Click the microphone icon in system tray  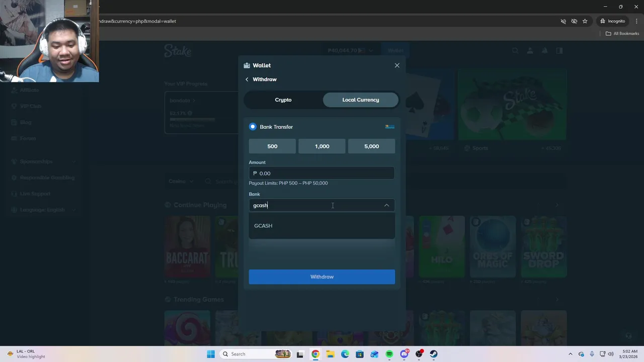(x=592, y=354)
